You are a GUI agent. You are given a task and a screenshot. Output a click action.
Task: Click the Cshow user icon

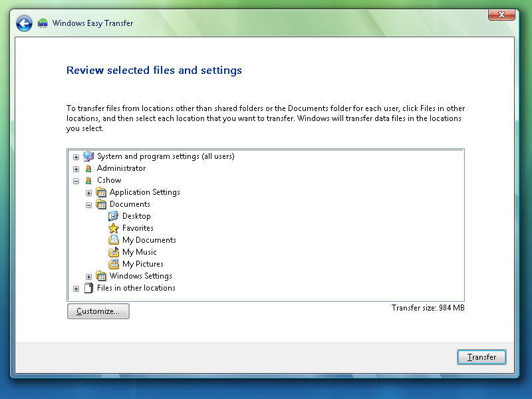(88, 180)
